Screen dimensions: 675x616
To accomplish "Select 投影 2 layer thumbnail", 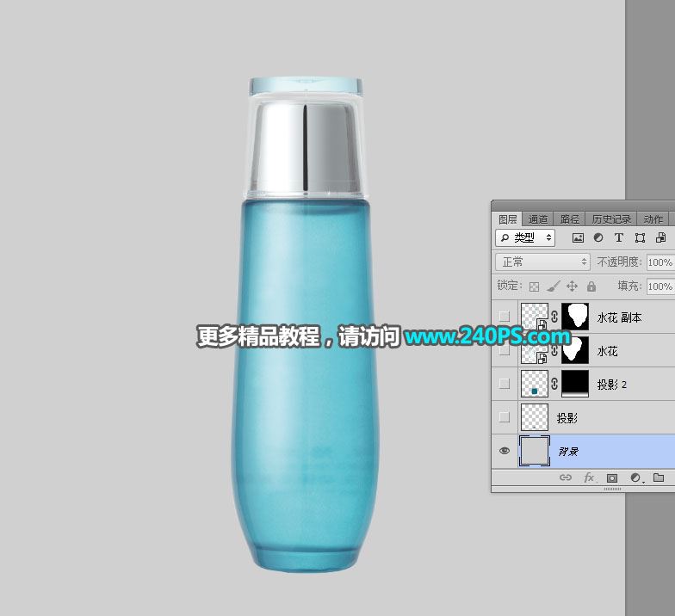I will pos(534,384).
